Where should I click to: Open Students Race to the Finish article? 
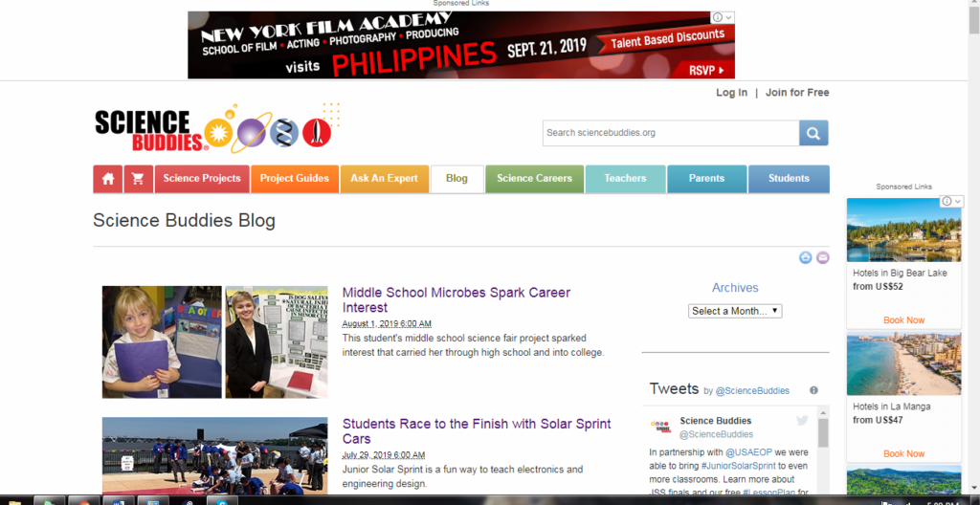[477, 431]
